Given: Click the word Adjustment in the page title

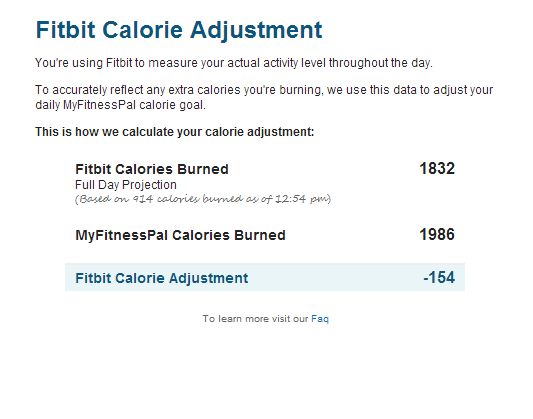Looking at the screenshot, I should [256, 30].
